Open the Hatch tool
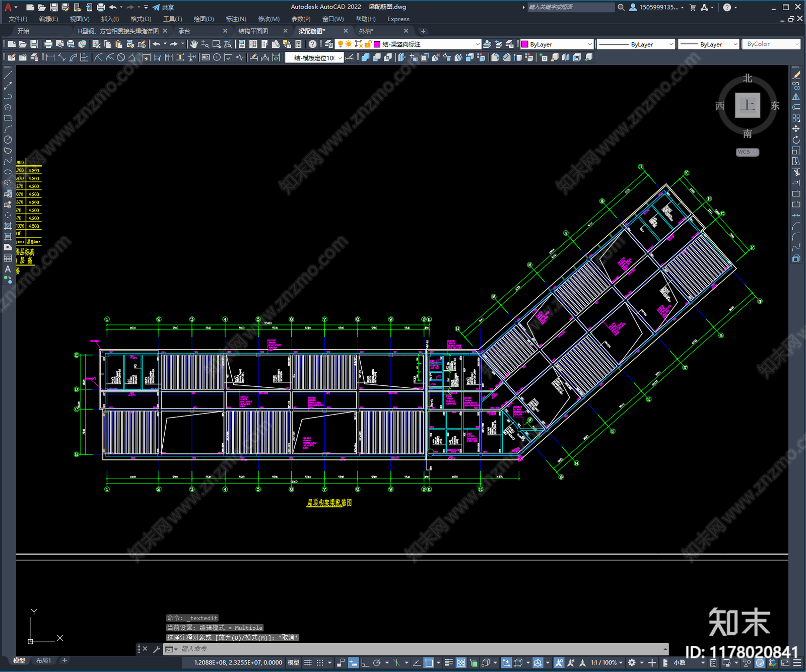This screenshot has width=806, height=672. coord(8,226)
